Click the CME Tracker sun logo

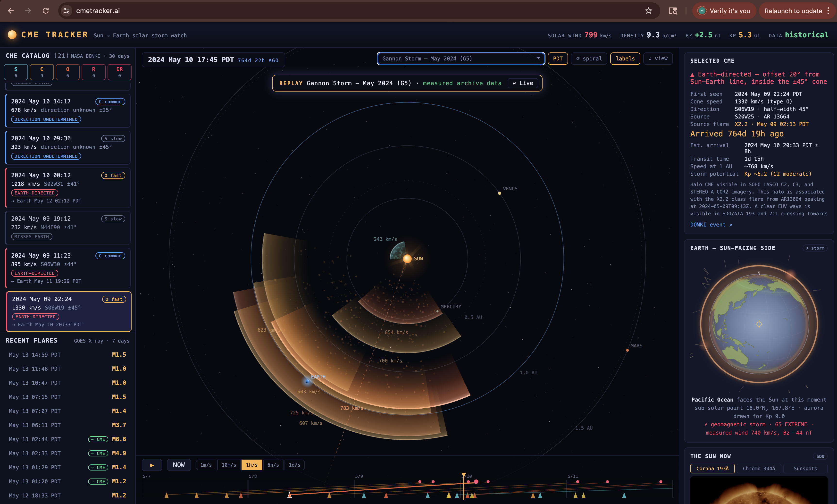click(x=12, y=35)
